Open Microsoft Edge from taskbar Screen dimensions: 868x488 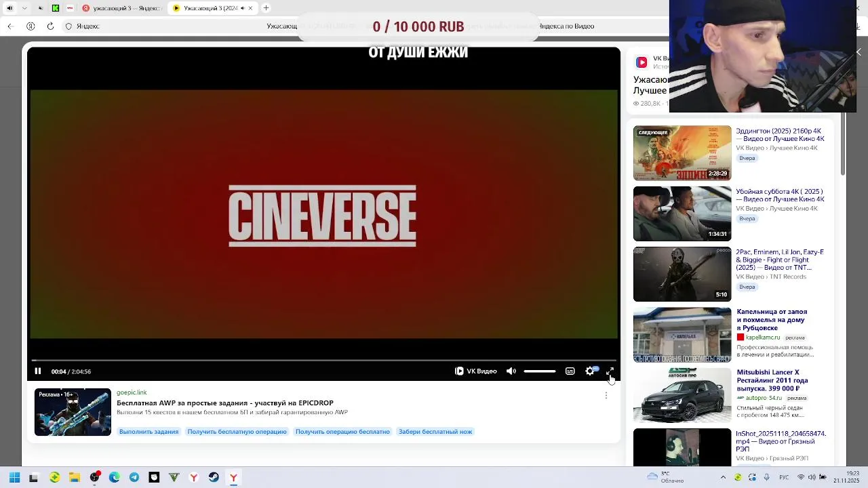[x=114, y=477]
